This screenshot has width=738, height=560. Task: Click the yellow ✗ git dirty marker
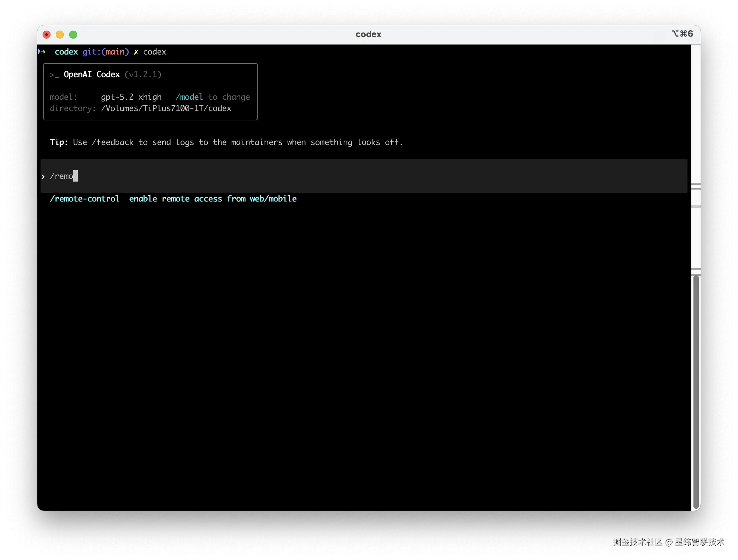coord(136,52)
